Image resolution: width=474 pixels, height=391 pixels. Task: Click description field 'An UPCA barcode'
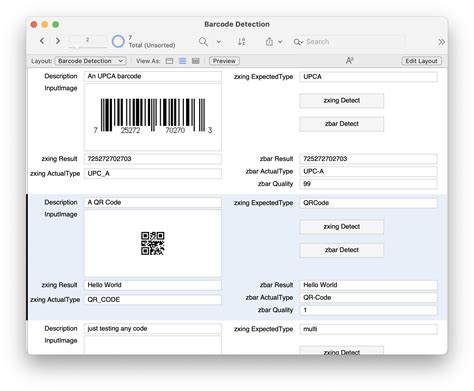click(153, 76)
